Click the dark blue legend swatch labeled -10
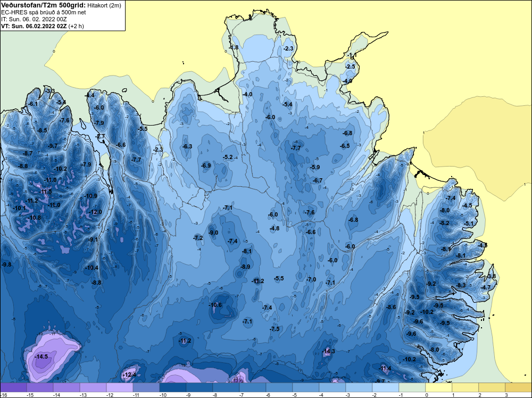The height and width of the screenshot is (398, 532). coord(173,387)
